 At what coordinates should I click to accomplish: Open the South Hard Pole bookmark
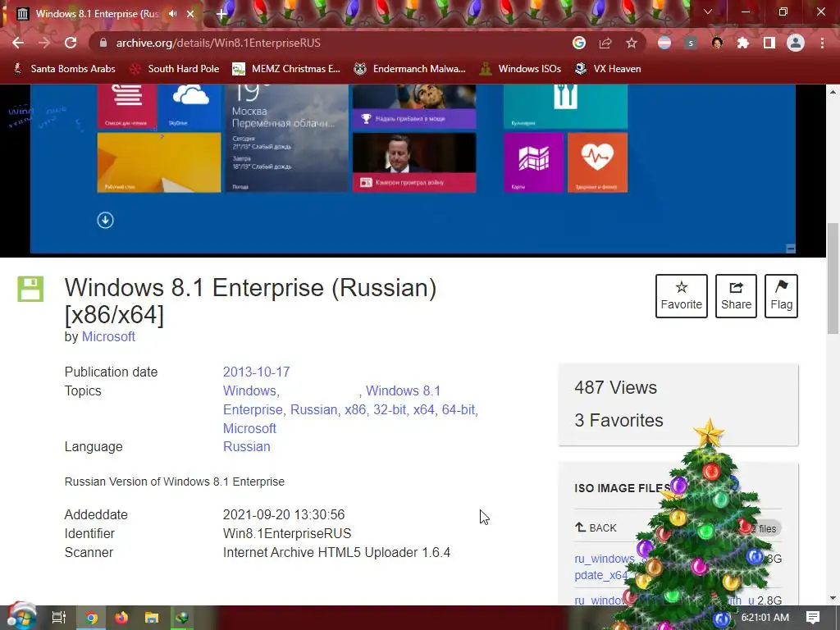tap(175, 69)
